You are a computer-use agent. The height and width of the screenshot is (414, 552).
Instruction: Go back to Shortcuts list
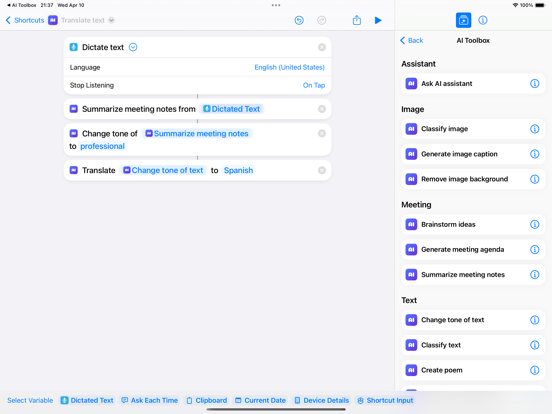tap(25, 20)
